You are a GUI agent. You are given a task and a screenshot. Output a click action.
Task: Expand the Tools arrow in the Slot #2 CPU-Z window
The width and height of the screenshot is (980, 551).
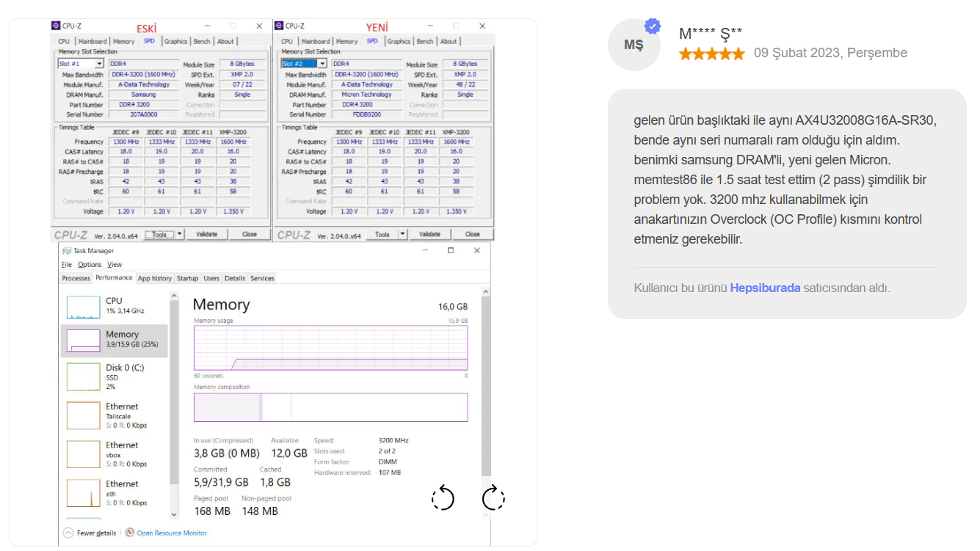click(x=402, y=234)
